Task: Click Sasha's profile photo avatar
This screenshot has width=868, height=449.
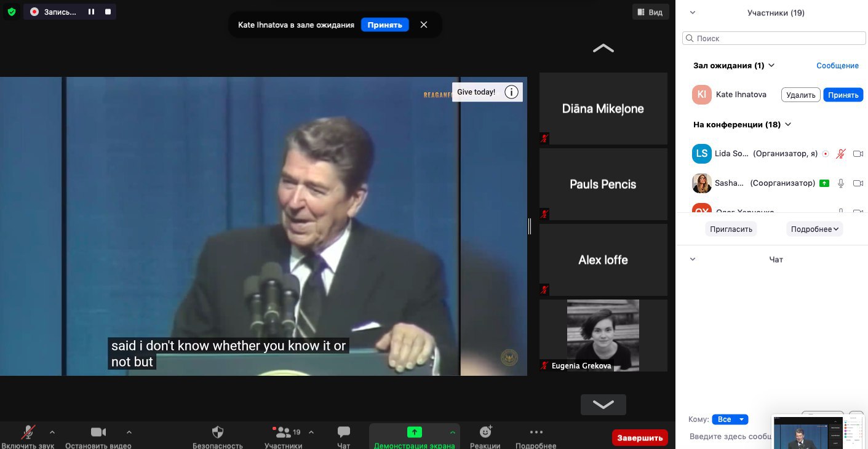Action: [x=702, y=183]
